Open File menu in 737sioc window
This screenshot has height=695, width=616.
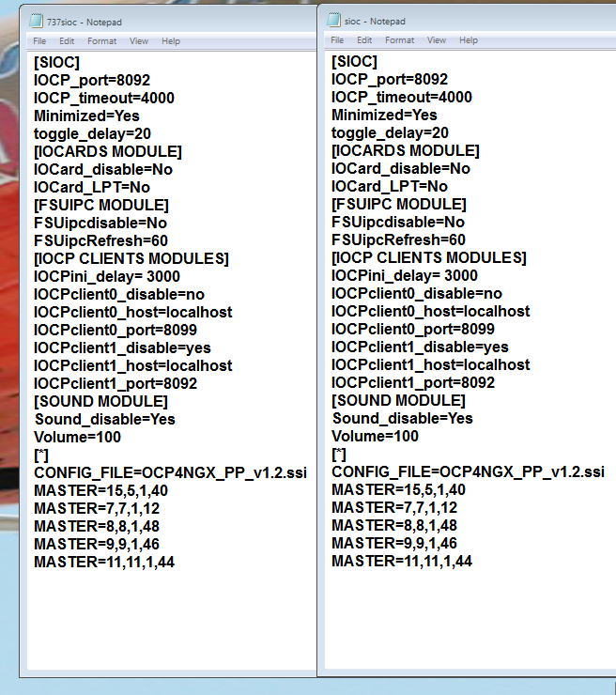(x=39, y=41)
